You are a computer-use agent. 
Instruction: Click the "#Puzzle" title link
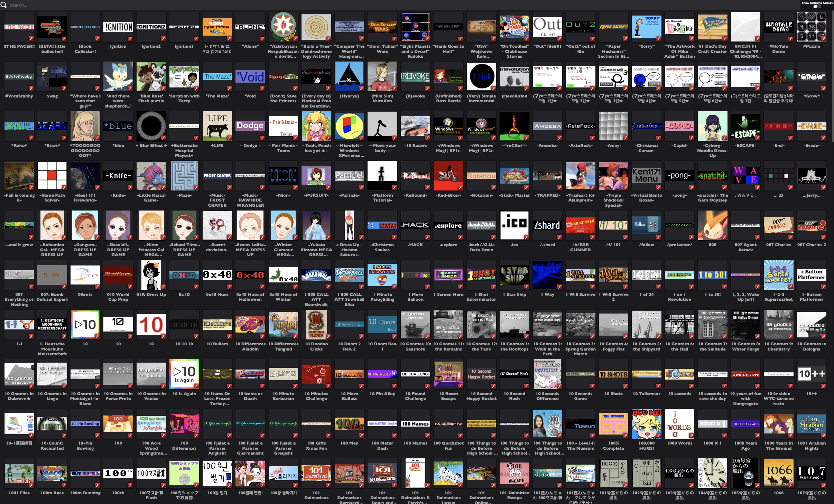[x=811, y=46]
